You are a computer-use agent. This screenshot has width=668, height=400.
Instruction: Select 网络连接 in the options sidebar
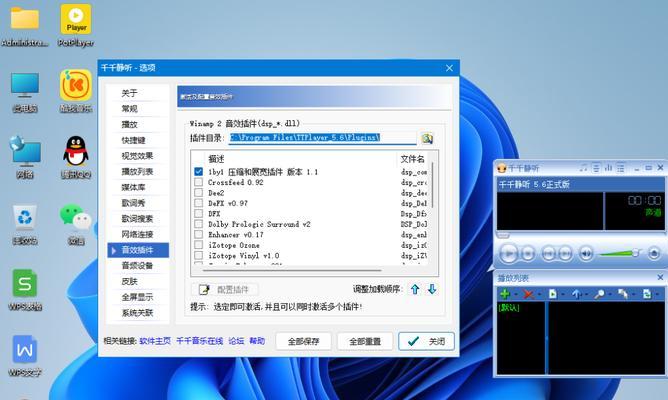(138, 234)
